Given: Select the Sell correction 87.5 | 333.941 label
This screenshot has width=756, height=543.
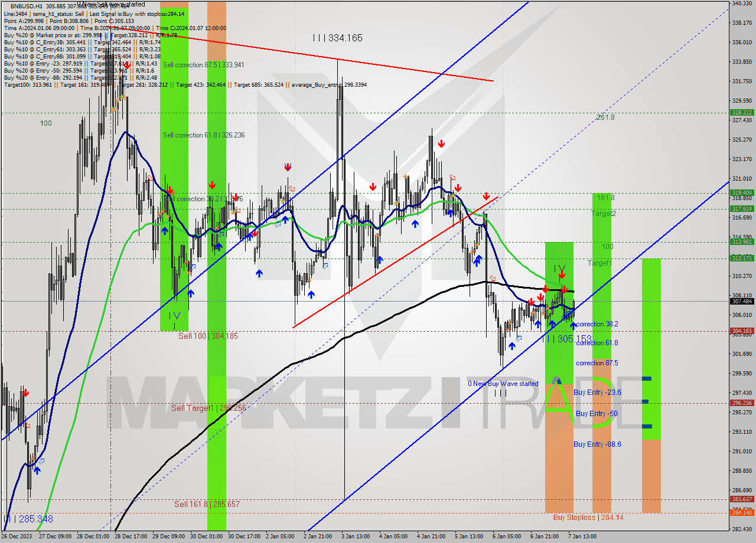Looking at the screenshot, I should coord(203,65).
